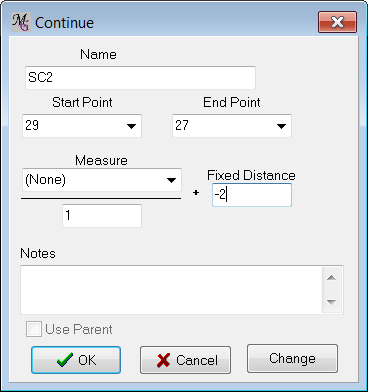Click the Change button
Image resolution: width=368 pixels, height=392 pixels.
(x=292, y=359)
